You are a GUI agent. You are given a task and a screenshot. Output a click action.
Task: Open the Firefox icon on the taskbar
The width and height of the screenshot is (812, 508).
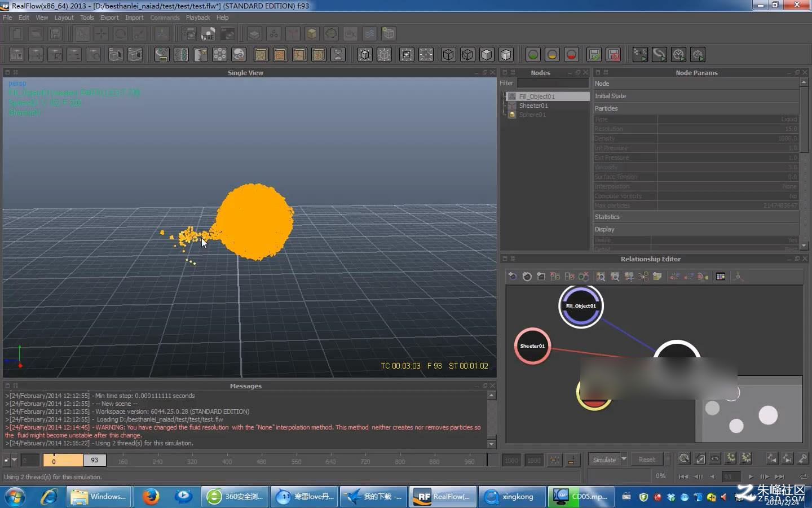pyautogui.click(x=150, y=497)
